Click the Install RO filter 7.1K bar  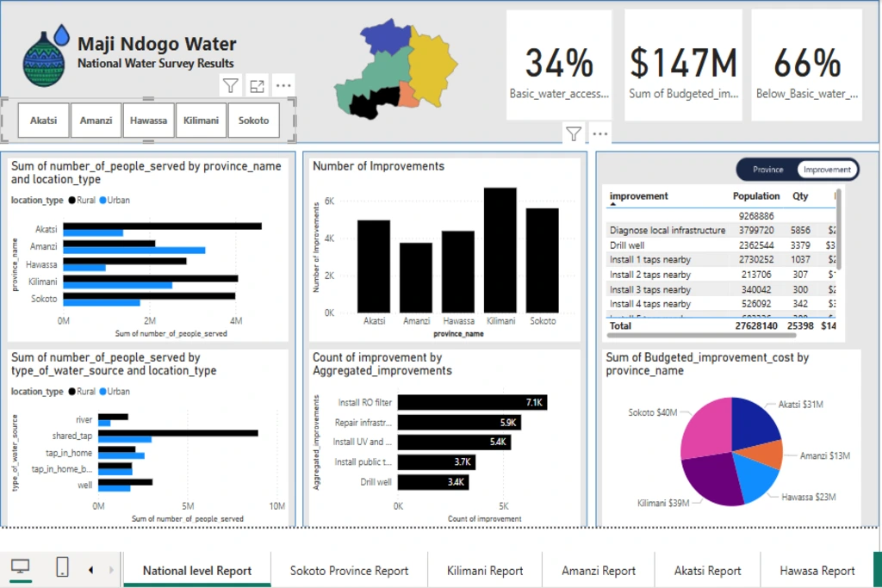point(472,403)
